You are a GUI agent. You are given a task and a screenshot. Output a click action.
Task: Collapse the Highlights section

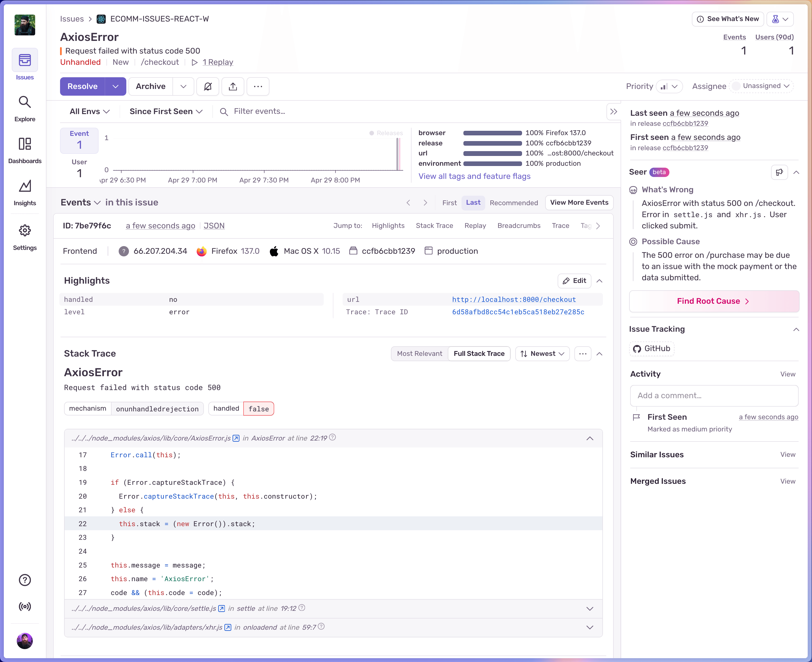tap(600, 281)
